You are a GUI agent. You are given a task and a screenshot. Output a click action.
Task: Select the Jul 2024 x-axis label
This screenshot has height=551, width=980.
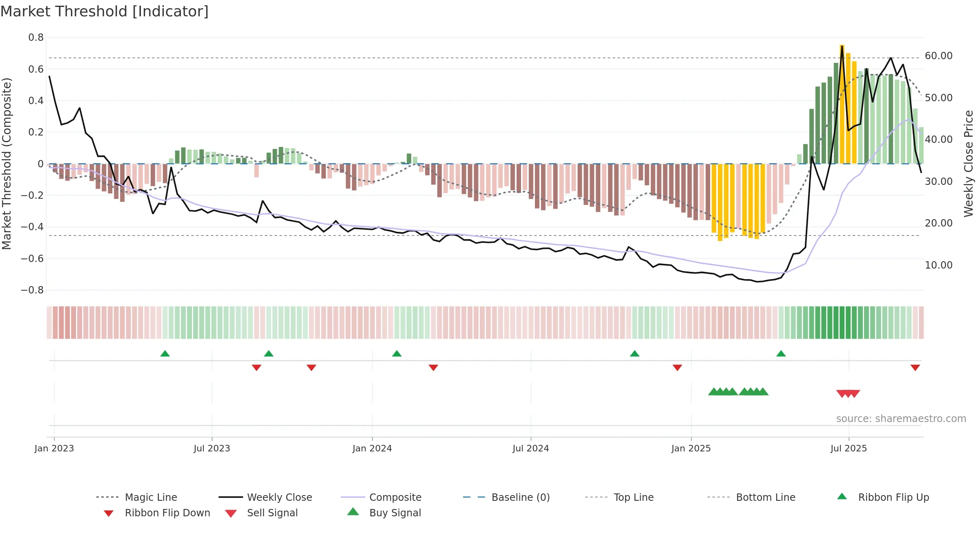pos(531,448)
